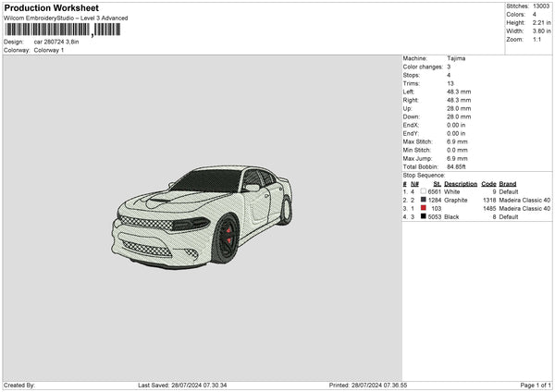Screen dimensions: 555x392
Task: Select the Width value 3.80 in
Action: 541,31
